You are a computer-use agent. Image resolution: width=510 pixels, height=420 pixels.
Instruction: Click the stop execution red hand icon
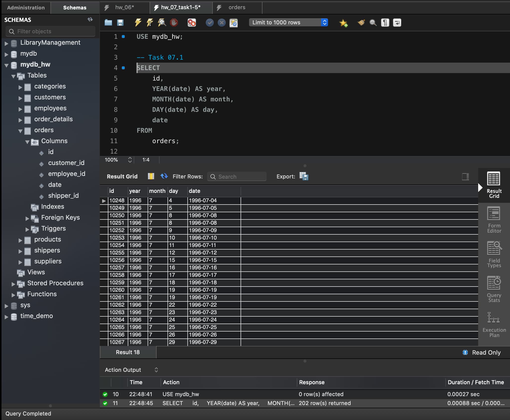click(174, 23)
